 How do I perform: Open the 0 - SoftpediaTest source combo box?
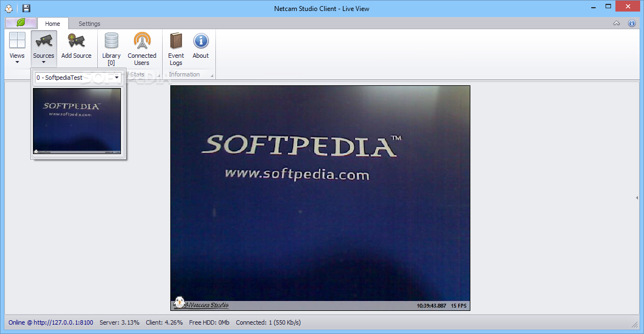pos(77,78)
